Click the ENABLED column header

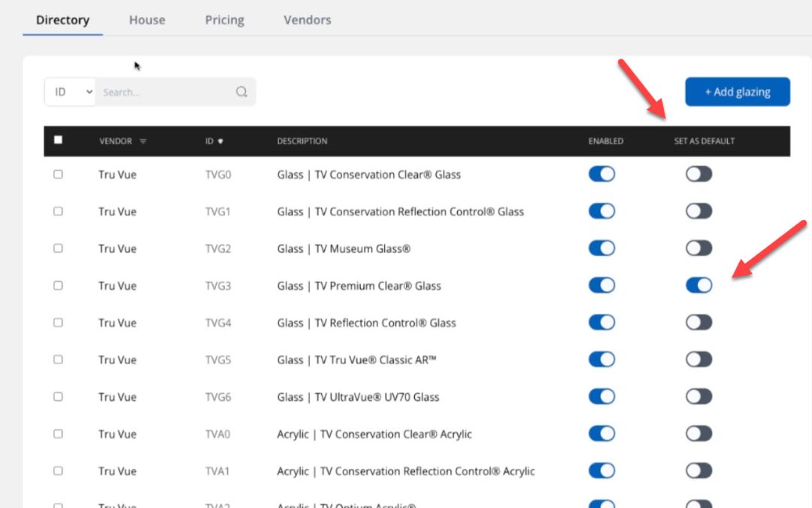coord(606,141)
